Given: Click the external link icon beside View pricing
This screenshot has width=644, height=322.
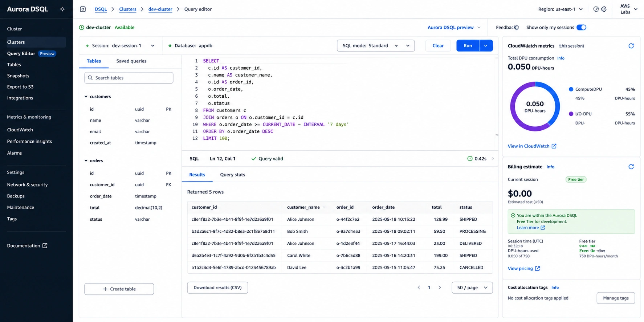Looking at the screenshot, I should click(x=537, y=268).
